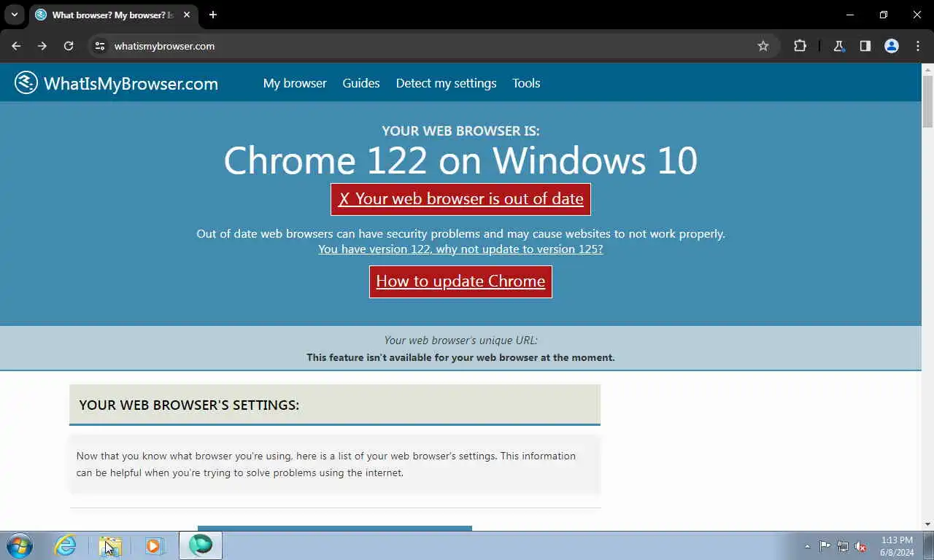Screen dimensions: 934x560
Task: Open the Tools menu item
Action: (526, 83)
